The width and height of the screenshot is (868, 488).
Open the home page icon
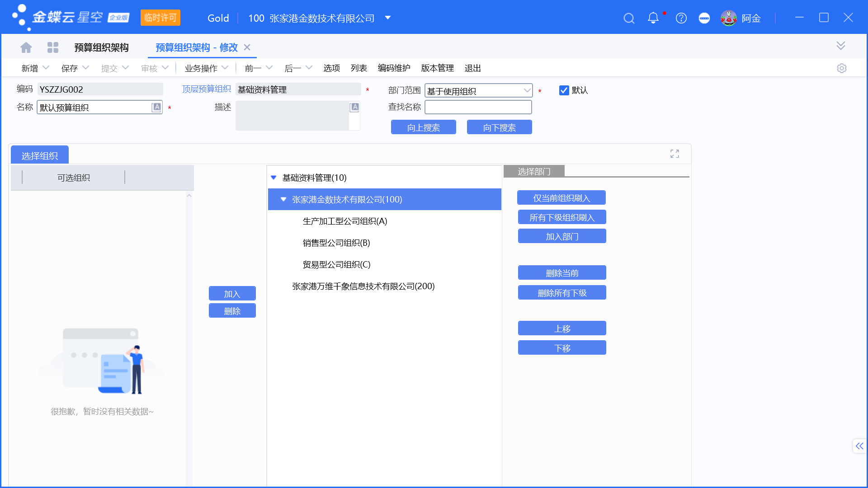[x=26, y=47]
